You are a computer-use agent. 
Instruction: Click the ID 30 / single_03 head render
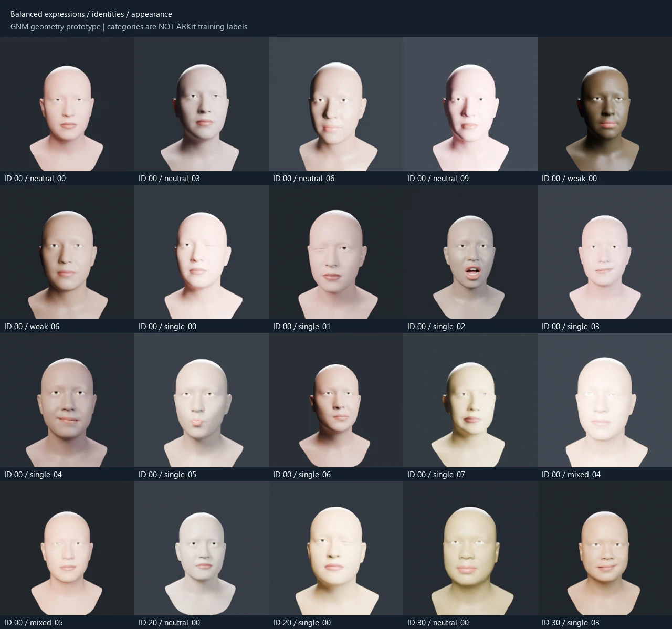pos(605,548)
